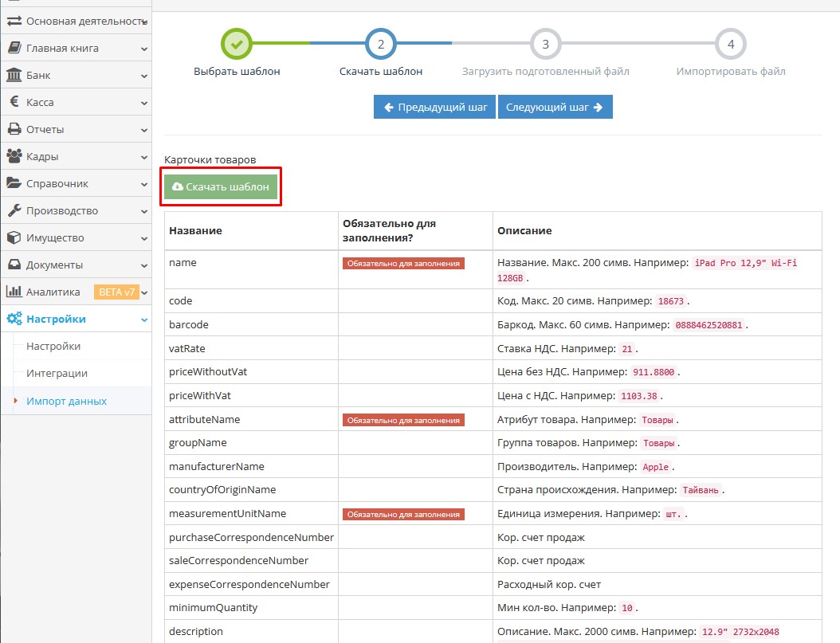
Task: Expand the Документы section chevron
Action: tap(144, 265)
